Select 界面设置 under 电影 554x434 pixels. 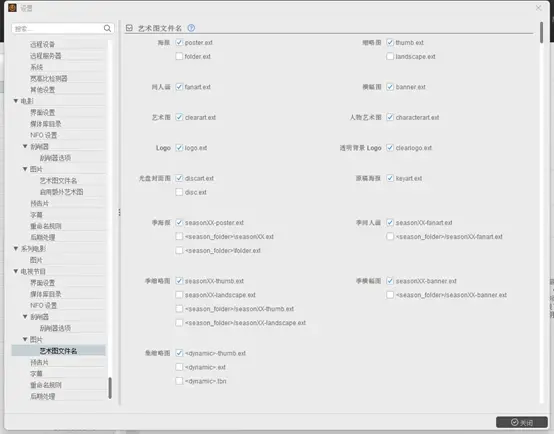point(42,112)
